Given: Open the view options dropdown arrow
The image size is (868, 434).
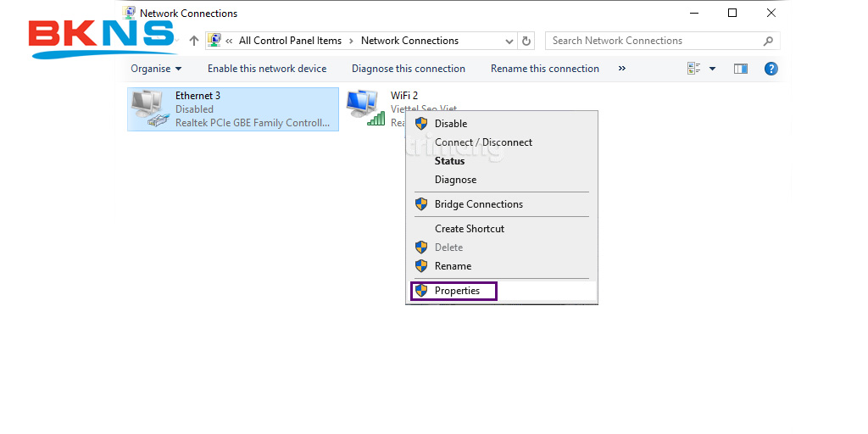Looking at the screenshot, I should pos(712,69).
